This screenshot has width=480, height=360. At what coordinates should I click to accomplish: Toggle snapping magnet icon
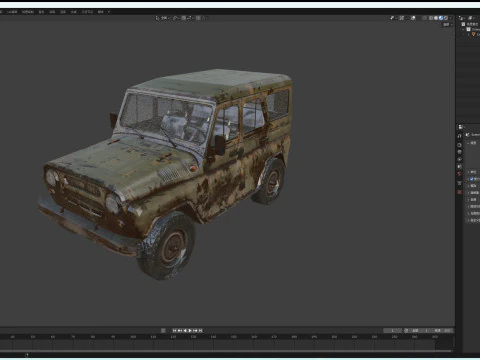tap(184, 18)
